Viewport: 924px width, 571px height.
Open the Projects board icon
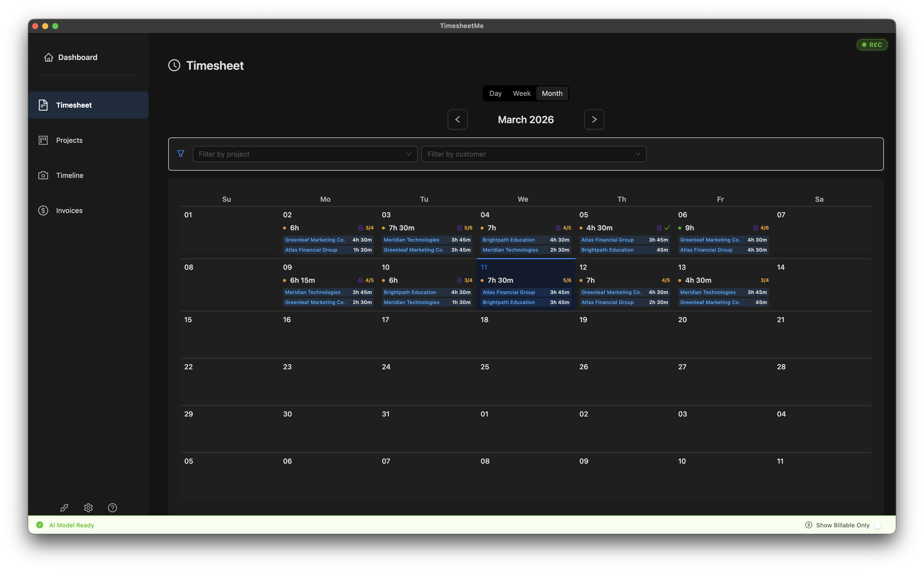point(43,140)
